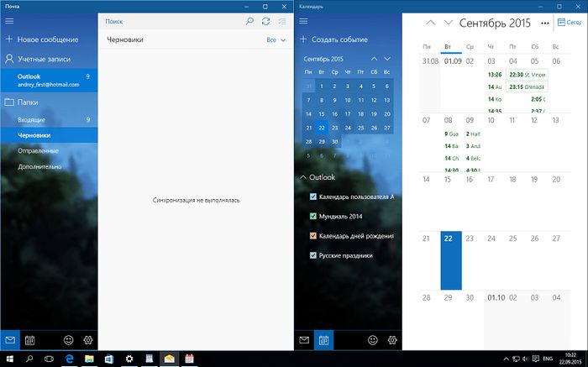
Task: Switch to Mail from Calendar bottom bar
Action: tap(304, 340)
